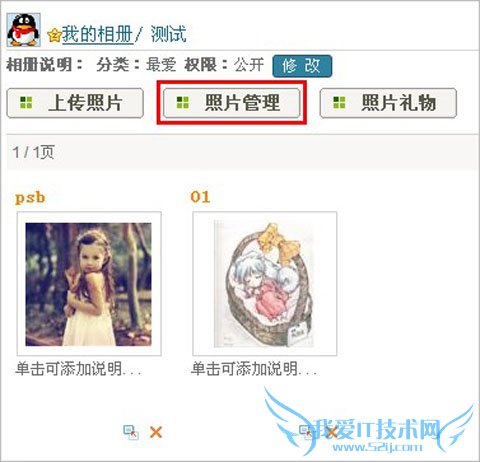This screenshot has width=480, height=462.
Task: Delete psb photo with orange X
Action: pos(156,432)
